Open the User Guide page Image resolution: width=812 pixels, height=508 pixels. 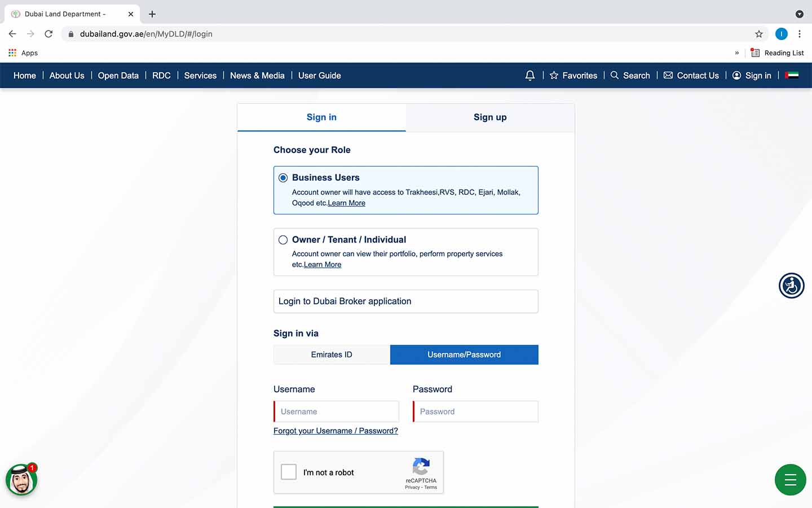coord(319,75)
